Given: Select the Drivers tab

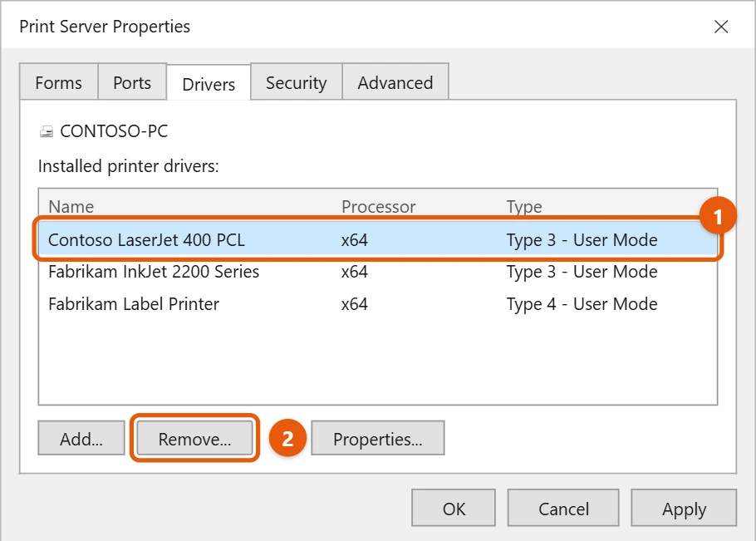Looking at the screenshot, I should (x=209, y=83).
